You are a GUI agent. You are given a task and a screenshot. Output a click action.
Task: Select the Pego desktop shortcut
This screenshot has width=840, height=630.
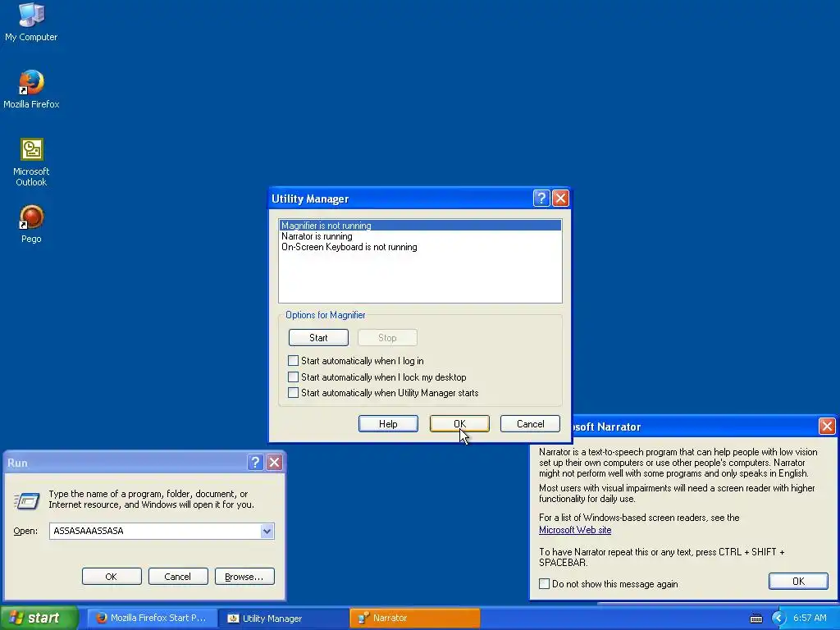(31, 224)
